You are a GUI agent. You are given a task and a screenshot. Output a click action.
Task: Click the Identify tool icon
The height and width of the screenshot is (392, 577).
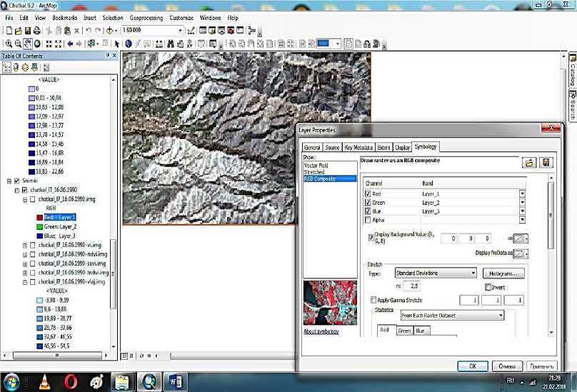pos(129,44)
